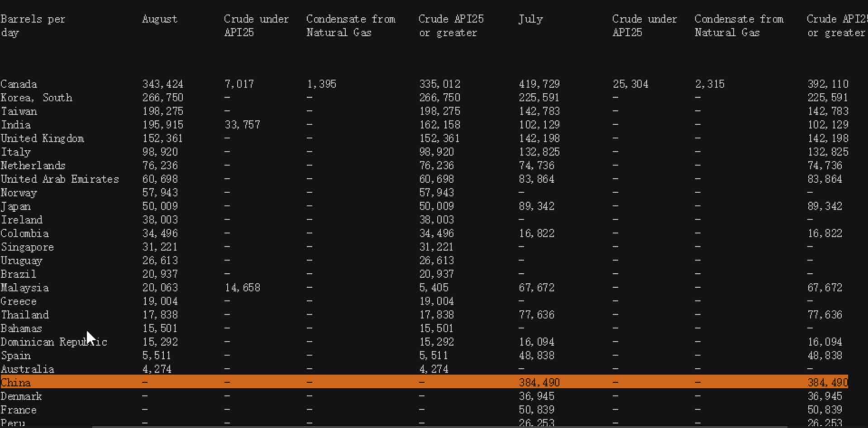The width and height of the screenshot is (868, 428).
Task: Click the horizontal scrollbar at the bottom
Action: [440, 427]
